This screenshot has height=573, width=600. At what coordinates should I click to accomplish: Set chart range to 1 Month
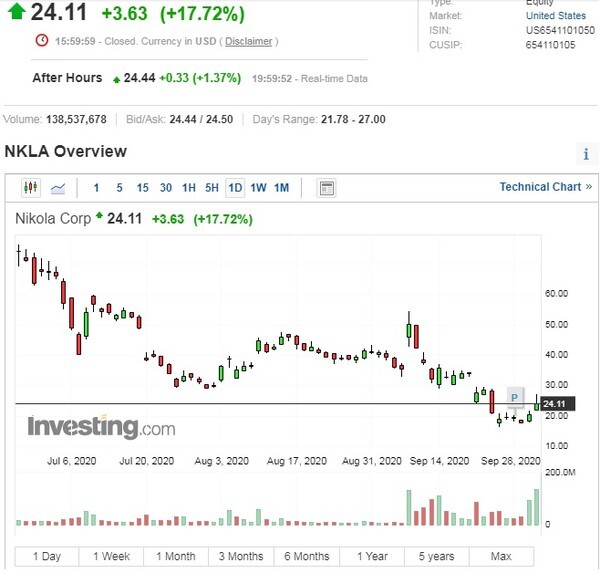point(176,556)
